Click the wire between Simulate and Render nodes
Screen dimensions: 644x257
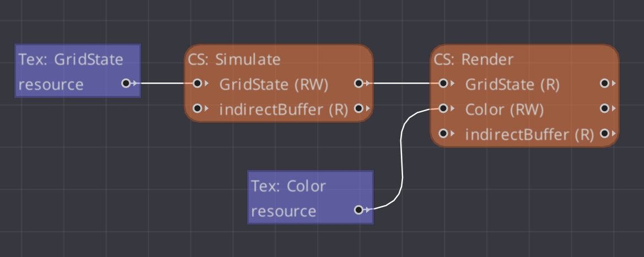click(x=401, y=84)
